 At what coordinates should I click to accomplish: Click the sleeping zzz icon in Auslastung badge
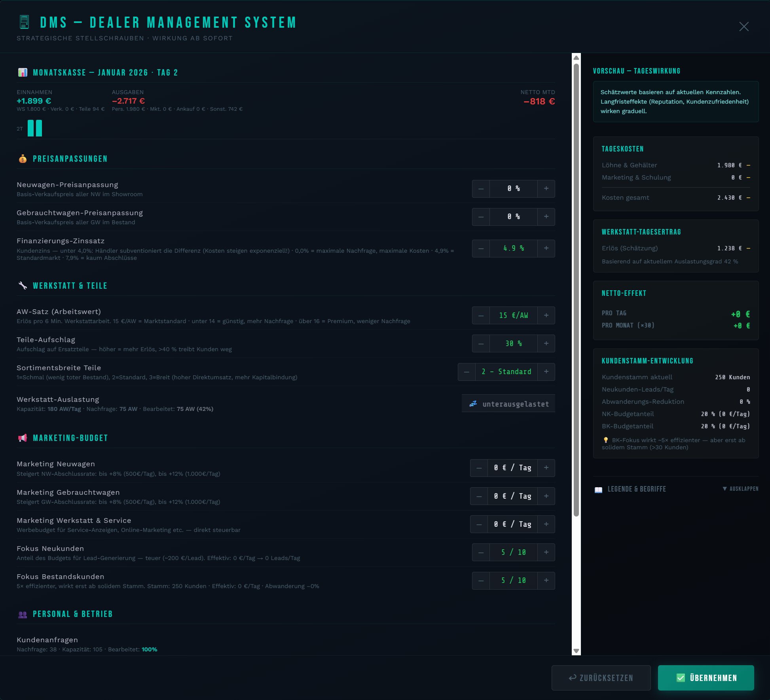click(x=473, y=404)
